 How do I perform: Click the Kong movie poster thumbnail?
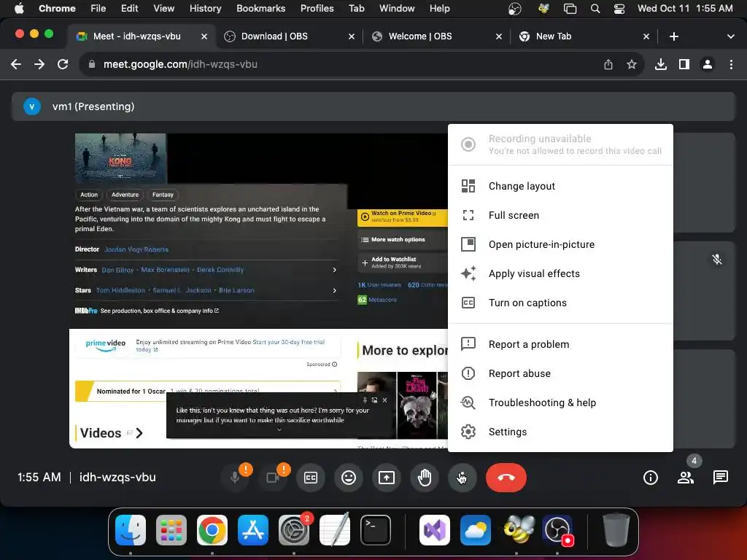tap(120, 158)
